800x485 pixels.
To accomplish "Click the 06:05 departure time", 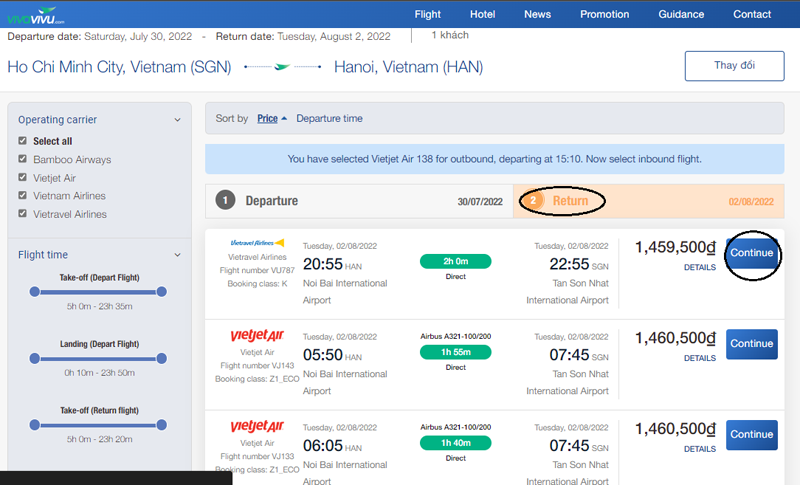I will coord(322,446).
